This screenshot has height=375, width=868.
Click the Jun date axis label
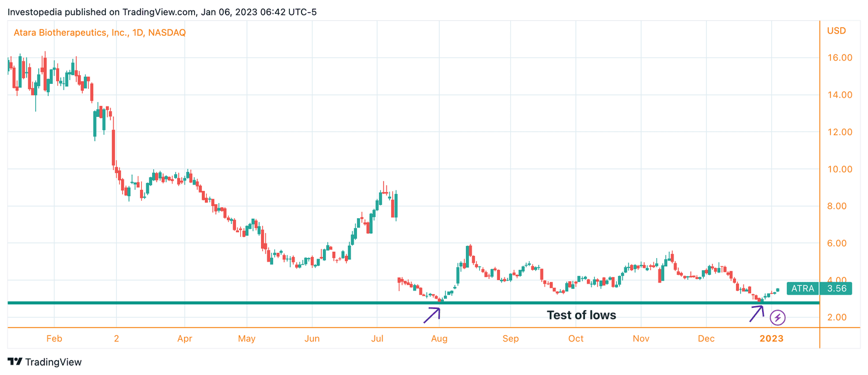click(x=312, y=339)
